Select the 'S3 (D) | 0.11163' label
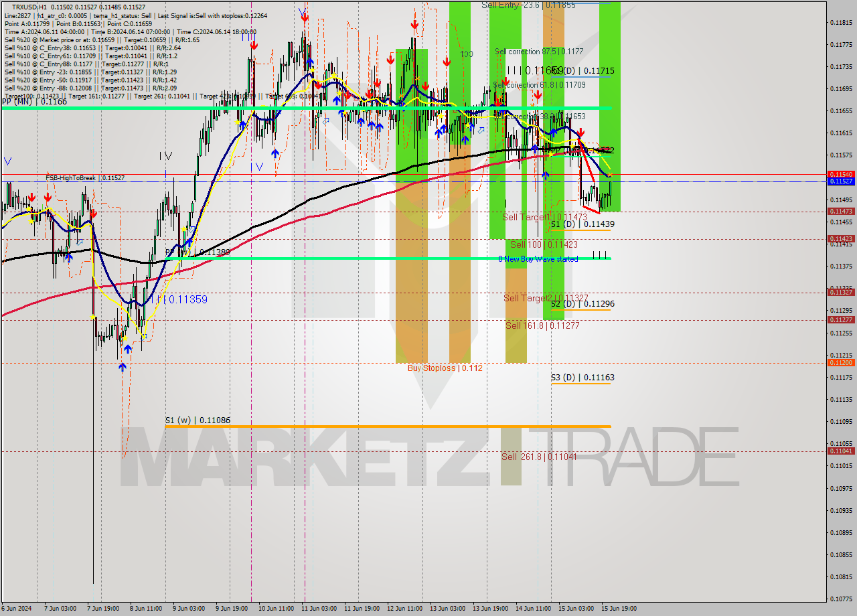The width and height of the screenshot is (857, 616). click(x=582, y=378)
